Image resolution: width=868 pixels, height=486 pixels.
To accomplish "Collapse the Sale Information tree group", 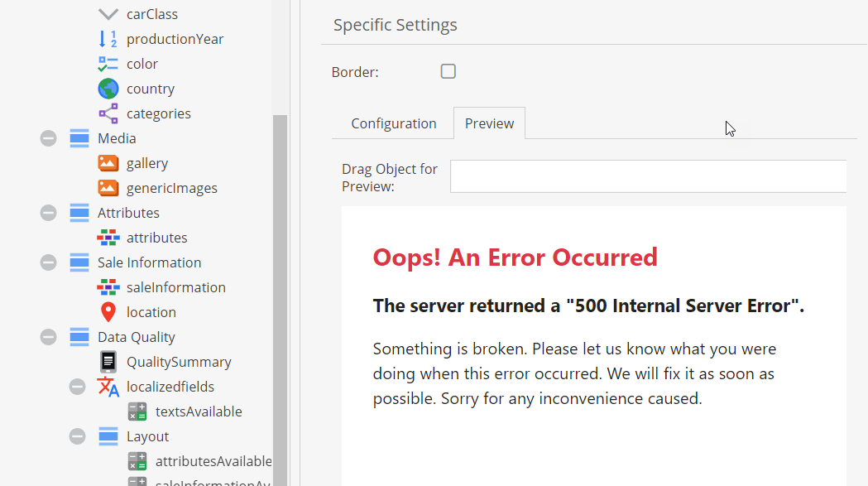I will pyautogui.click(x=48, y=262).
